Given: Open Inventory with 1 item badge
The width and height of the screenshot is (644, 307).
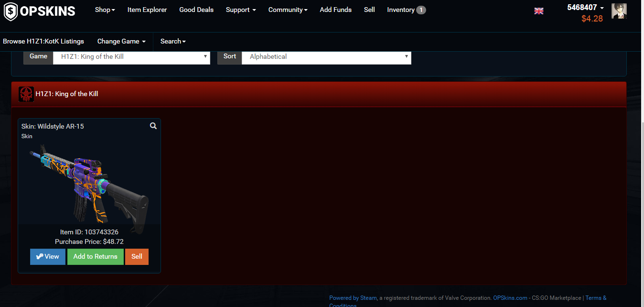Looking at the screenshot, I should click(406, 10).
